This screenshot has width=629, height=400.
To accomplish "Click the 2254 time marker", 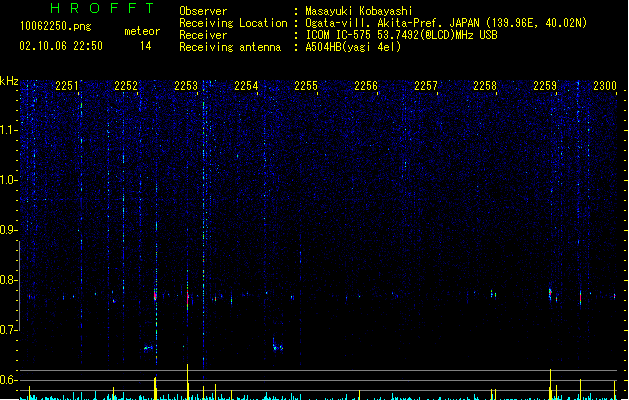I will click(x=246, y=86).
